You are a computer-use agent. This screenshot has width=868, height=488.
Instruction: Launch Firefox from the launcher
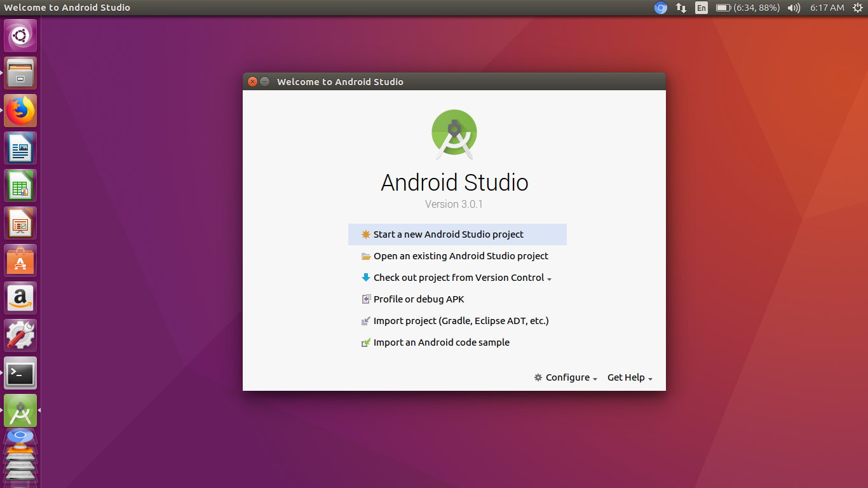(x=20, y=111)
